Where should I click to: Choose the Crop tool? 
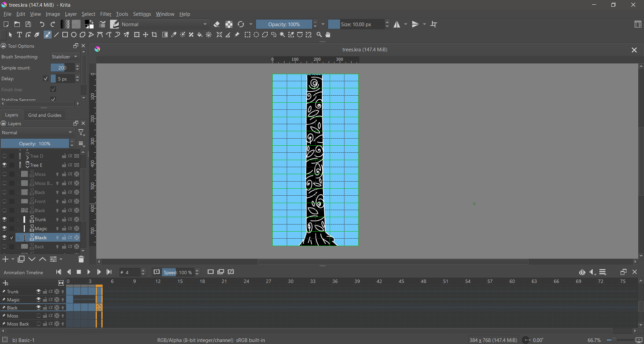154,35
